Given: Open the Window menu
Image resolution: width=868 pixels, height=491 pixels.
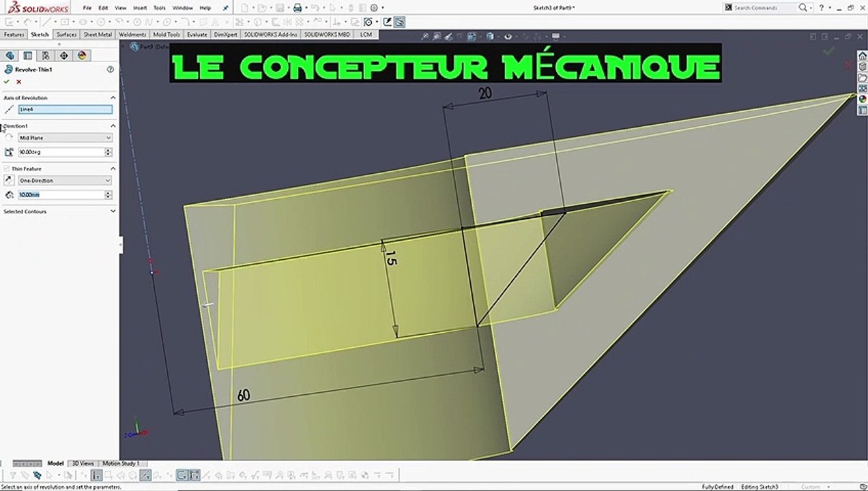Looking at the screenshot, I should pos(182,8).
